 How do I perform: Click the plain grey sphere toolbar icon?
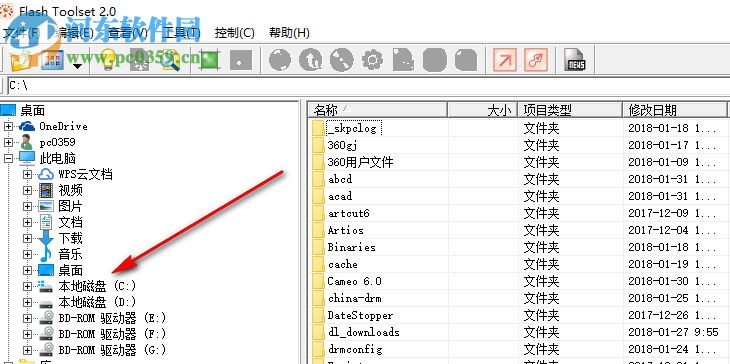[280, 61]
